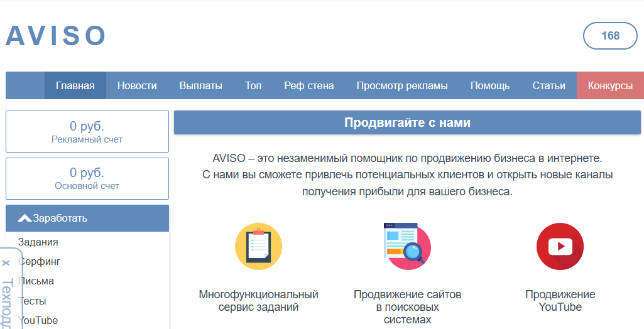Open the Выплаты menu item
Viewport: 644px width, 329px height.
201,86
